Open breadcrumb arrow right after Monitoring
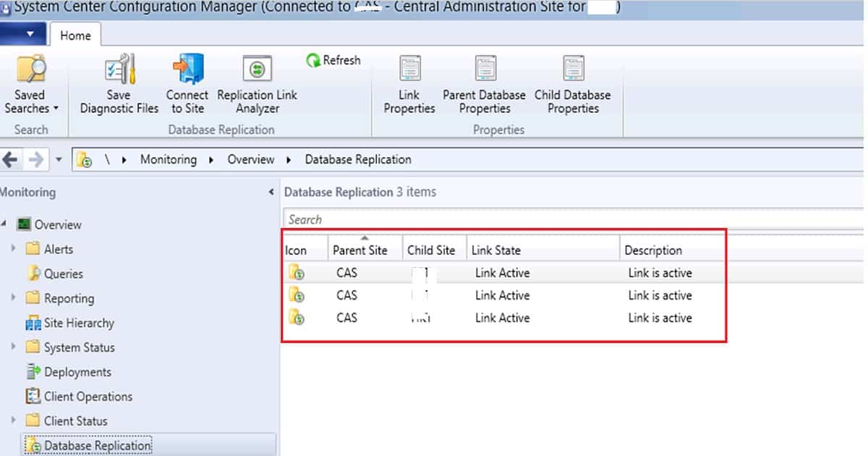The width and height of the screenshot is (868, 456). point(211,160)
